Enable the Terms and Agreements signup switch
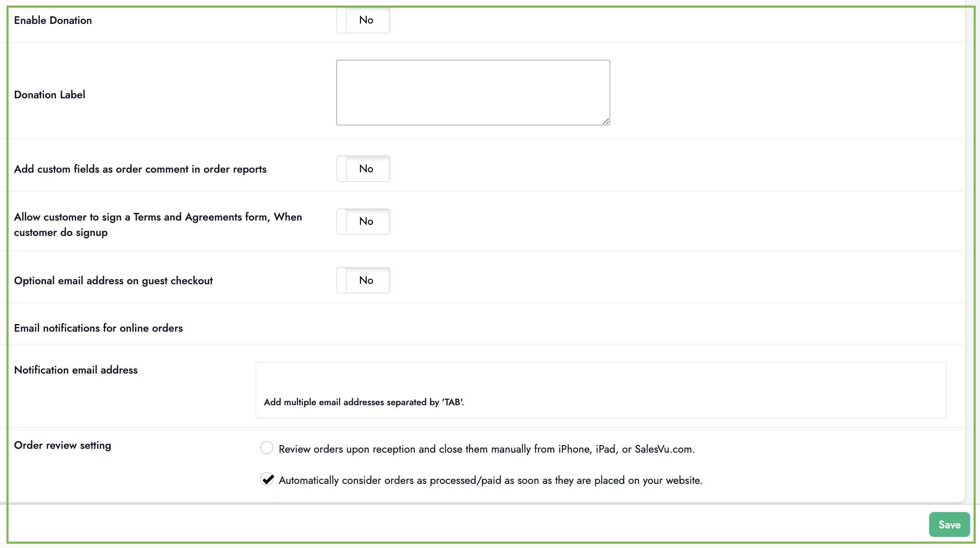Image resolution: width=980 pixels, height=548 pixels. pyautogui.click(x=363, y=221)
